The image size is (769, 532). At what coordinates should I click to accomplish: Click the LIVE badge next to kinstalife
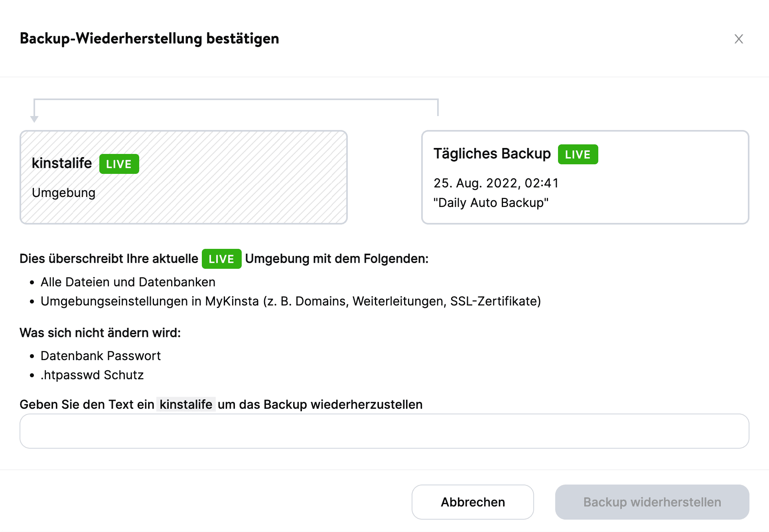[119, 164]
